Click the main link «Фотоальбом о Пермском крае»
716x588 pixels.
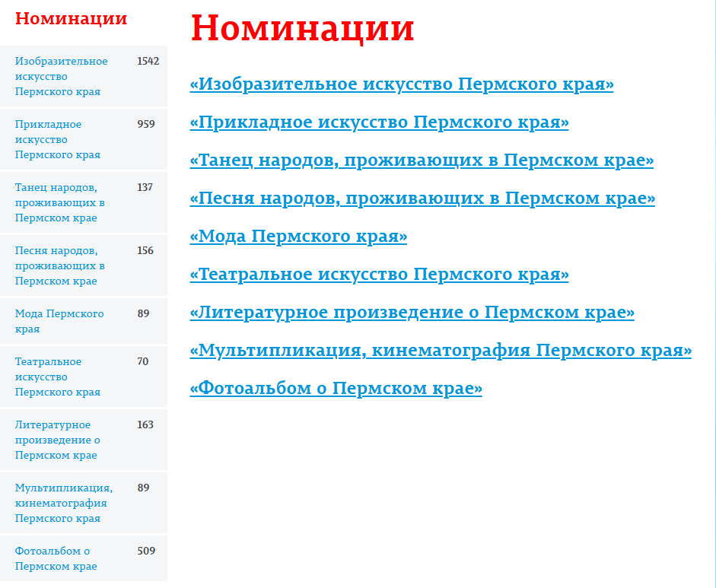click(x=336, y=389)
